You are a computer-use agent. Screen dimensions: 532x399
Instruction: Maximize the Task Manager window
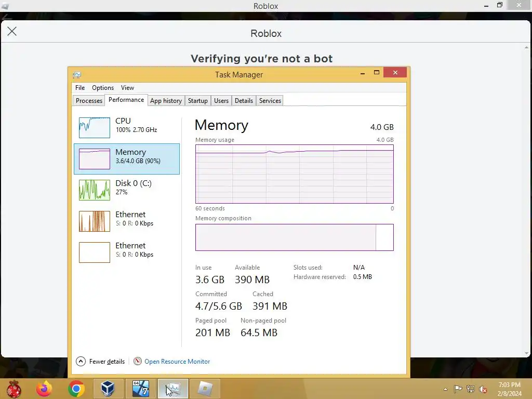pyautogui.click(x=376, y=73)
